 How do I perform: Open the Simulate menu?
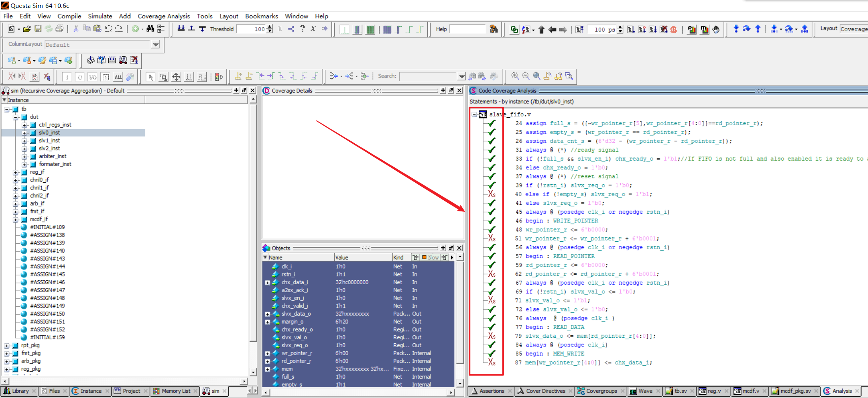pyautogui.click(x=100, y=16)
